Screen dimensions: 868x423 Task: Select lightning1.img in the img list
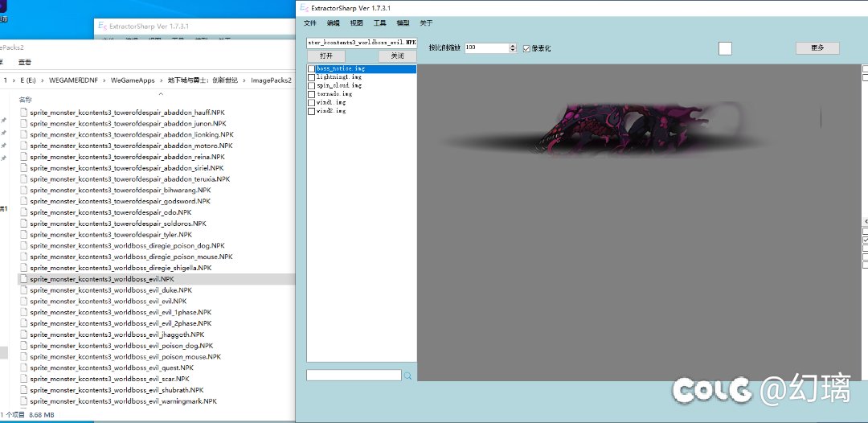click(339, 77)
